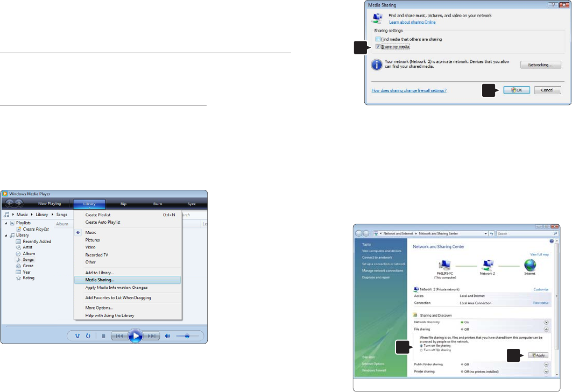Toggle Share my media checkbox
The image size is (572, 392).
pyautogui.click(x=378, y=47)
